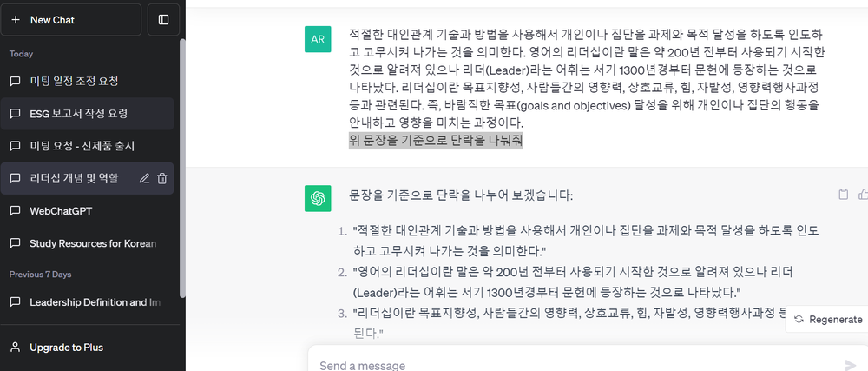Click the Regenerate button
The height and width of the screenshot is (371, 868).
[x=828, y=319]
